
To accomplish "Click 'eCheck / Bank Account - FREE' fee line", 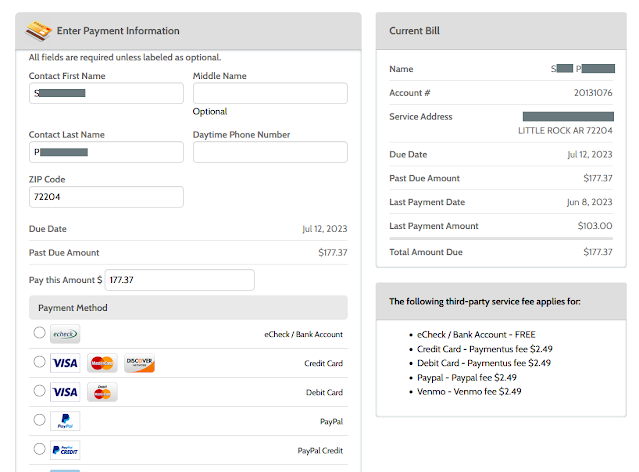I will click(x=476, y=335).
